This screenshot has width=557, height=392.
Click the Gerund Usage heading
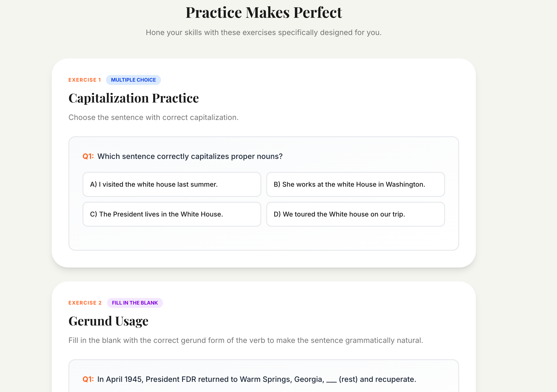tap(108, 321)
